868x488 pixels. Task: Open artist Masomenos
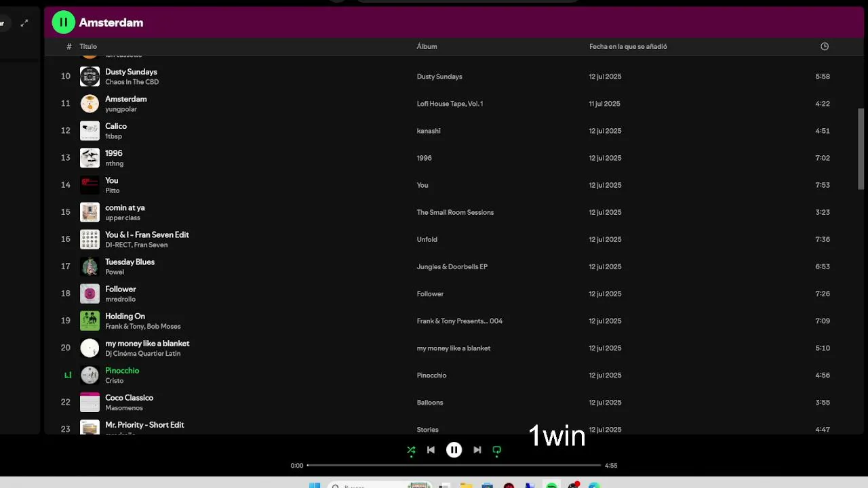pyautogui.click(x=125, y=407)
